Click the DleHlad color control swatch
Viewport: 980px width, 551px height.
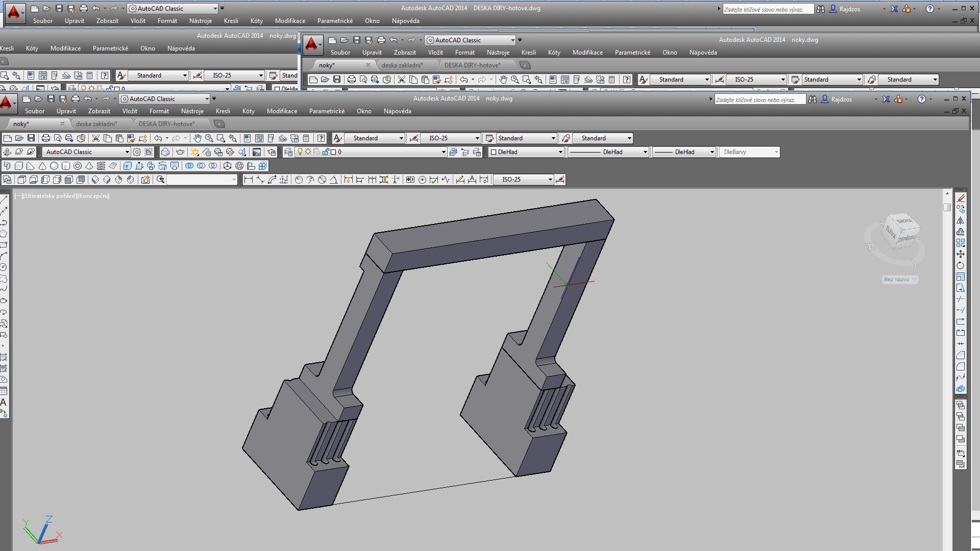coord(494,152)
